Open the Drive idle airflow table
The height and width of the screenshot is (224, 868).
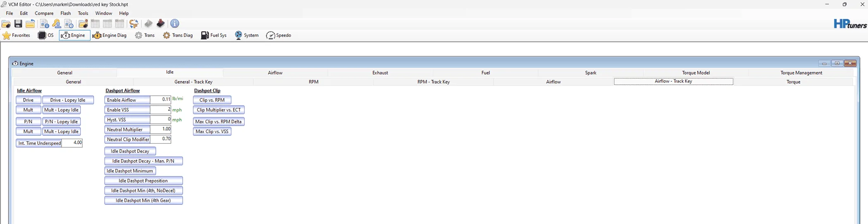[28, 100]
